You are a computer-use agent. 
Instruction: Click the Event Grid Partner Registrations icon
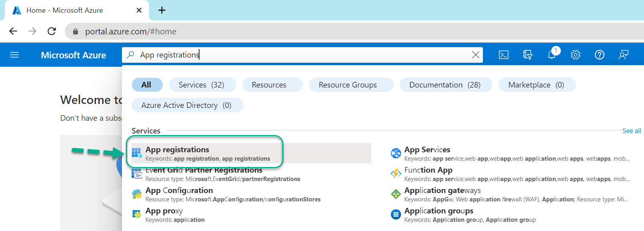(x=137, y=173)
